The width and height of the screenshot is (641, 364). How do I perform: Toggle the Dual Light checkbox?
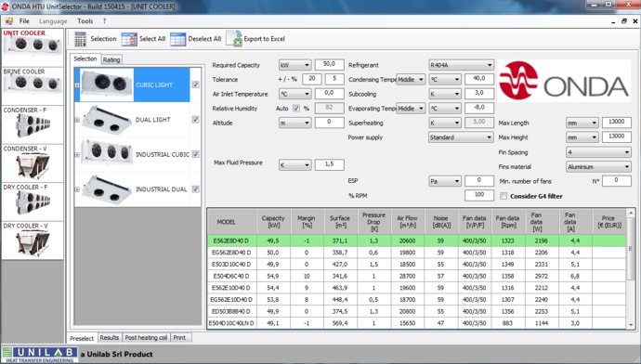195,119
